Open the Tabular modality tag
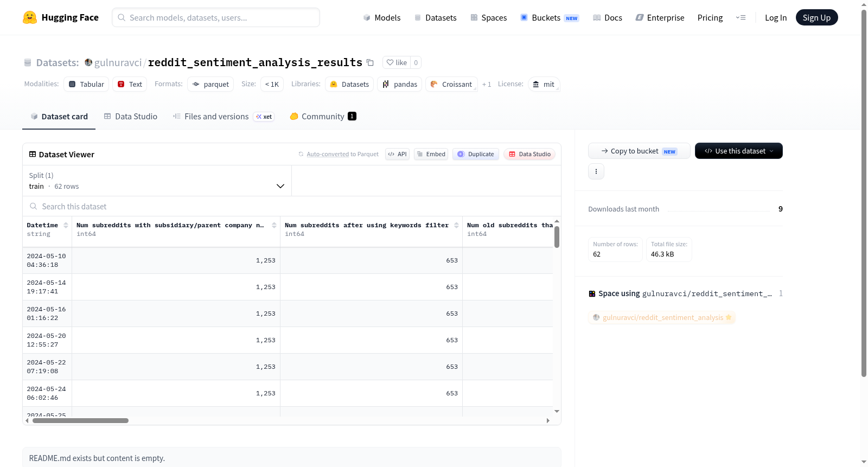Image resolution: width=868 pixels, height=467 pixels. [86, 84]
